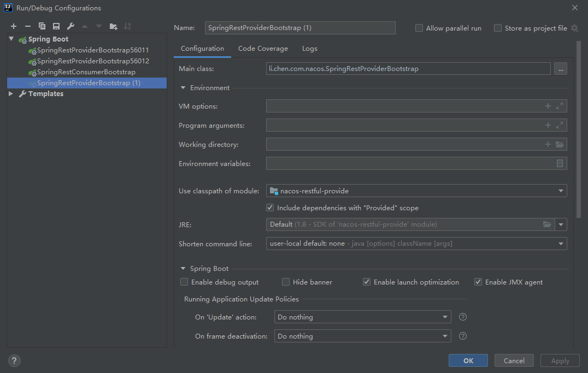Click the OK button

tap(468, 360)
